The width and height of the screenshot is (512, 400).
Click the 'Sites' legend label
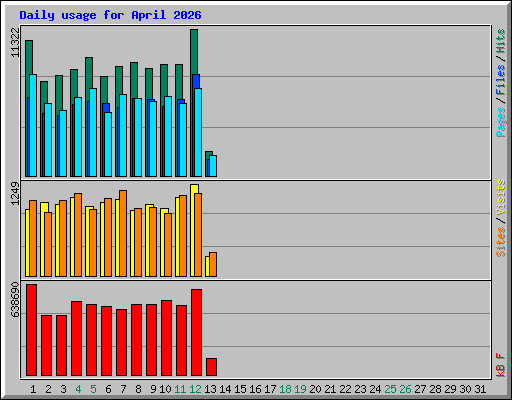pos(501,241)
